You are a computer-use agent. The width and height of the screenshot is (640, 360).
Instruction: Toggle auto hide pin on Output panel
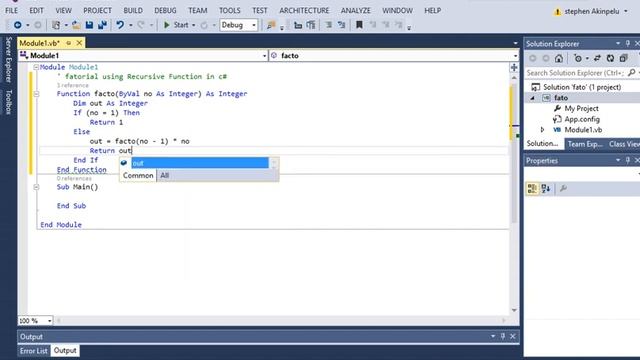click(503, 336)
